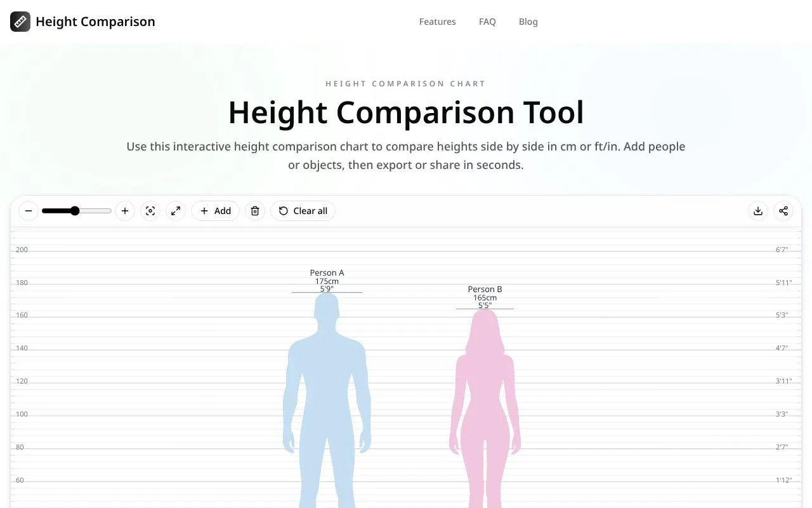Open the FAQ menu item
The width and height of the screenshot is (812, 508).
click(487, 22)
